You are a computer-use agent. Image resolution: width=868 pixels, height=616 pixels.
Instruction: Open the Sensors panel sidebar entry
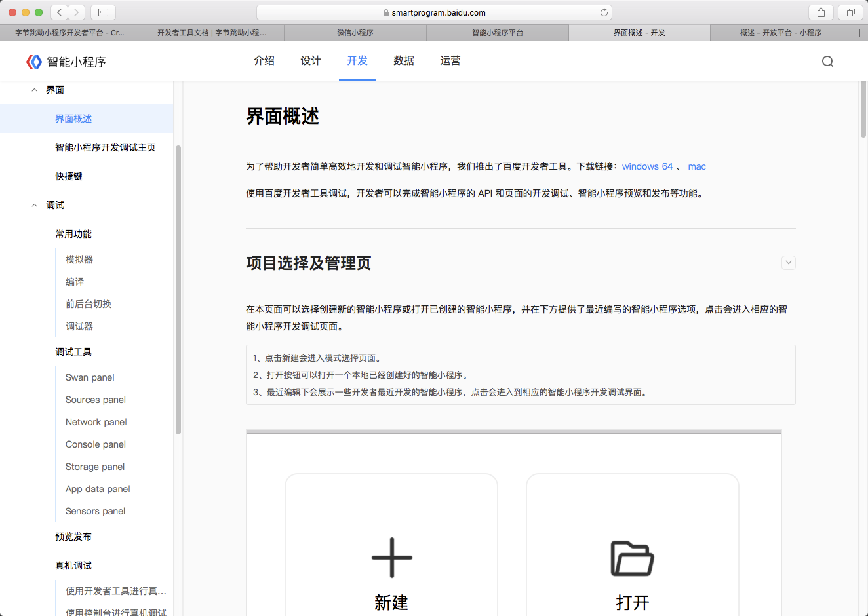tap(96, 511)
